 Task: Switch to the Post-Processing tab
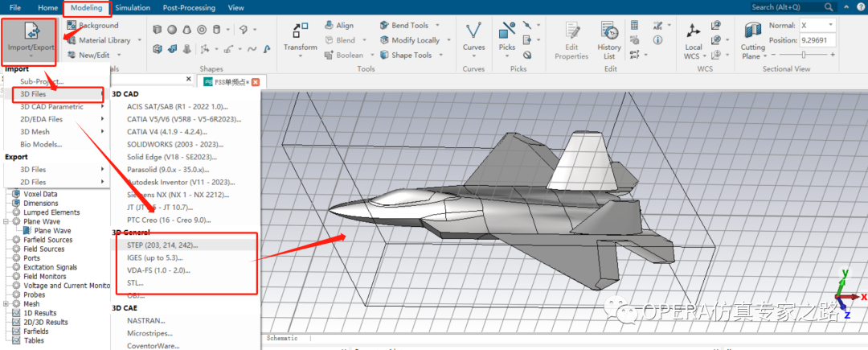(x=189, y=8)
